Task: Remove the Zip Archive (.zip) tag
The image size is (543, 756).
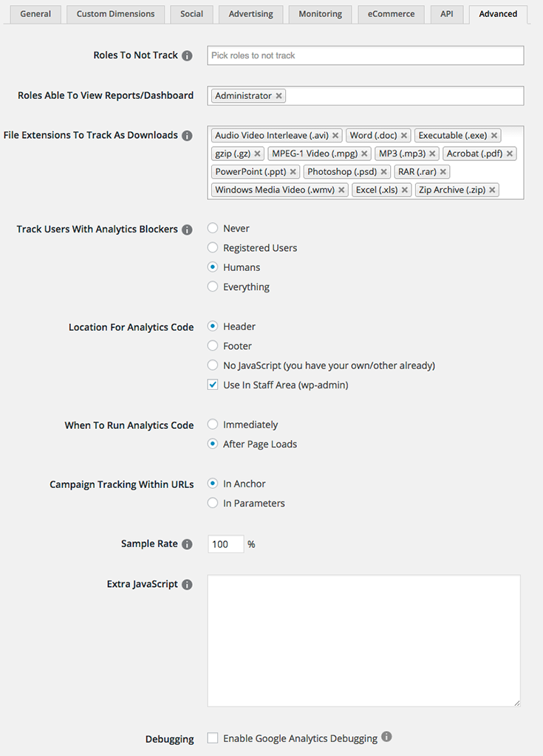Action: pos(493,190)
